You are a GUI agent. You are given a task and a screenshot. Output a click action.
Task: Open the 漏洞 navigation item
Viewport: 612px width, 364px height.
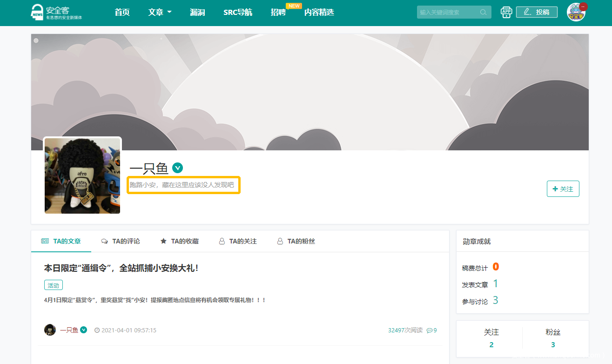[197, 13]
